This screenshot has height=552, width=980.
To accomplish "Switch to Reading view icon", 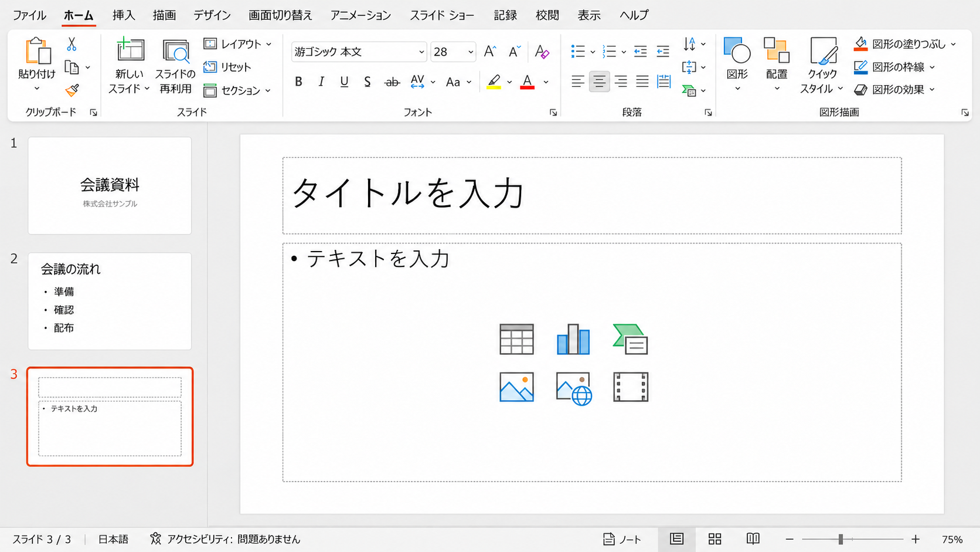I will 753,539.
